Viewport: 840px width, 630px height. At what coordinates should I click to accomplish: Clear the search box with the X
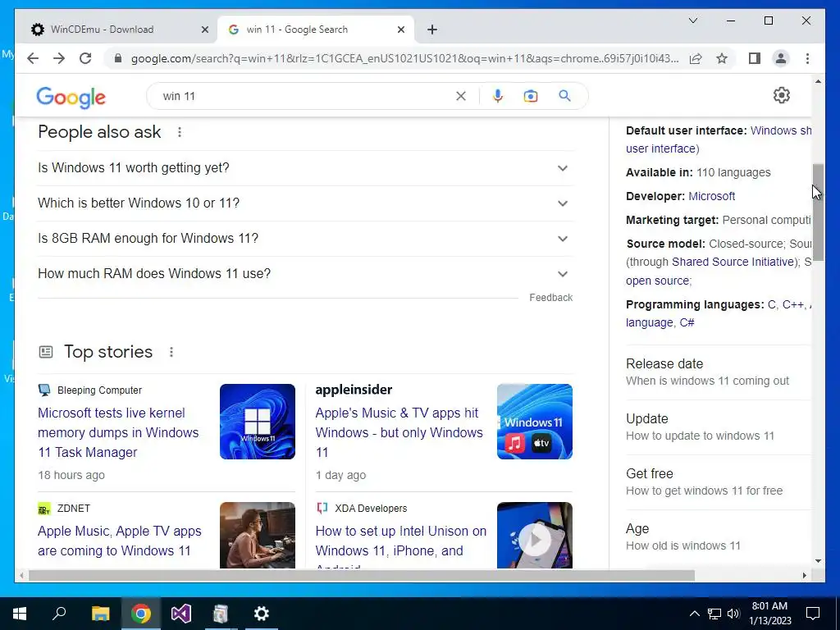[461, 96]
